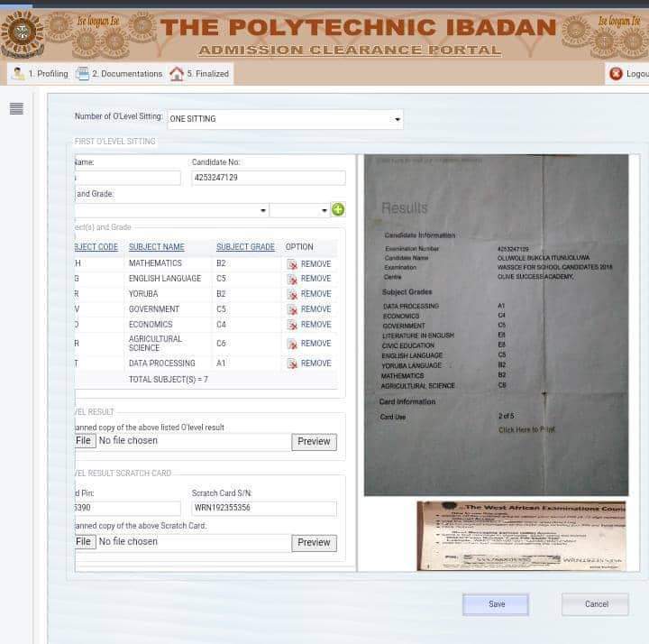
Task: Click REMOVE text for DATA PROCESSING
Action: (315, 363)
